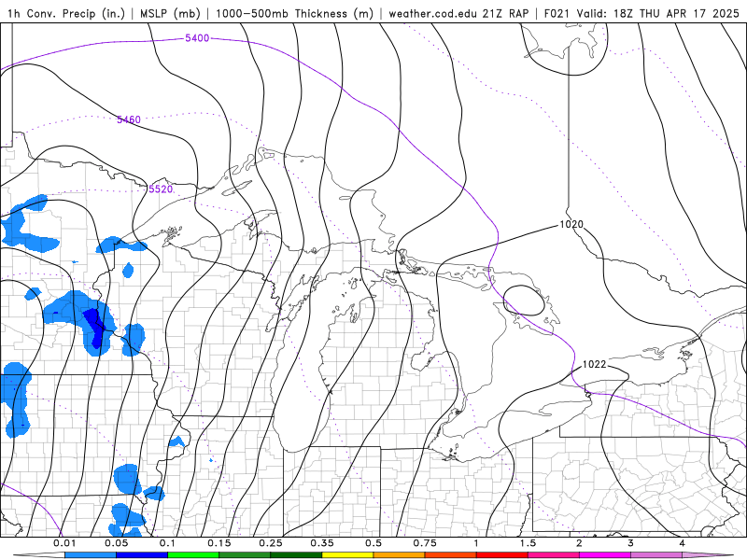747x560 pixels.
Task: Select the light blue legend swatch
Action: tap(91, 555)
